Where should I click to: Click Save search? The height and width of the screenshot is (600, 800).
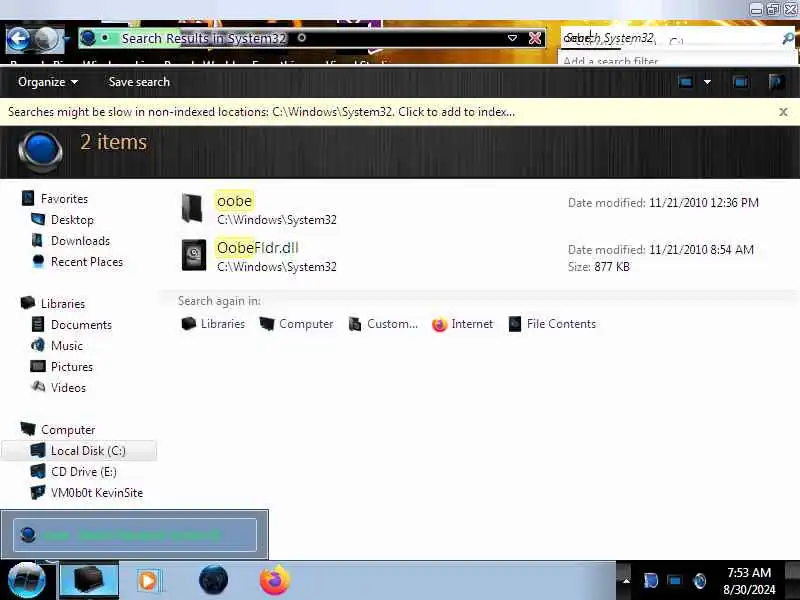tap(139, 82)
